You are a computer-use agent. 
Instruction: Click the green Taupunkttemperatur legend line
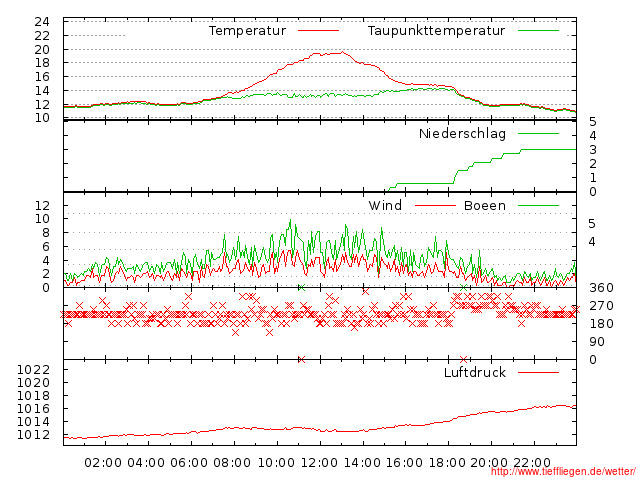[538, 31]
